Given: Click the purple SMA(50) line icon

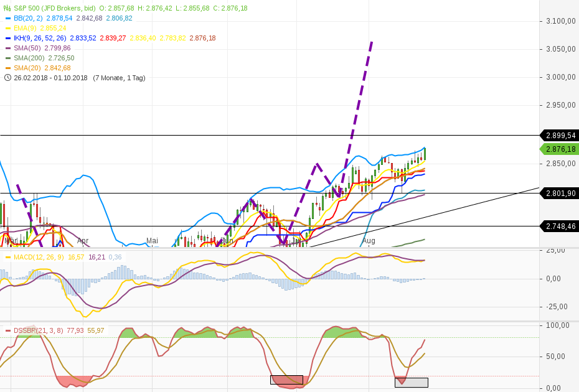Looking at the screenshot, I should [8, 48].
